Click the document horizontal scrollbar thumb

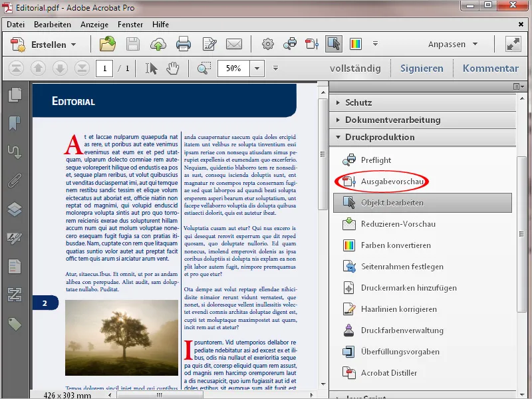[x=160, y=395]
